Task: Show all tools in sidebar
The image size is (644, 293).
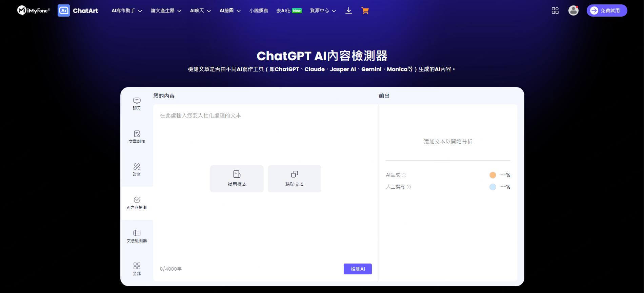Action: (137, 269)
